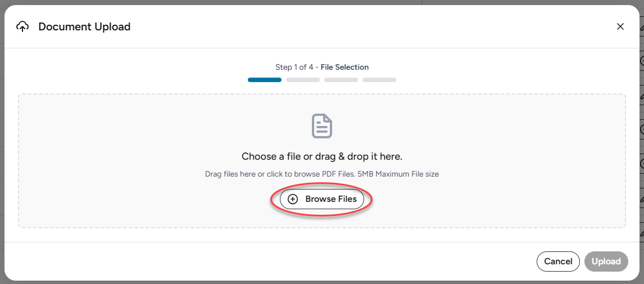Click the Document Upload title text
Viewport: 644px width, 284px height.
[85, 27]
